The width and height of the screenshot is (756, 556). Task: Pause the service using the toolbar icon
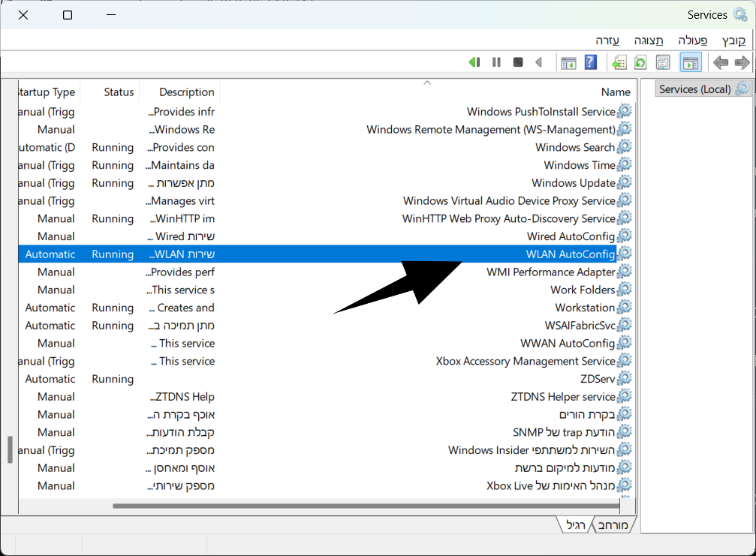[x=496, y=62]
